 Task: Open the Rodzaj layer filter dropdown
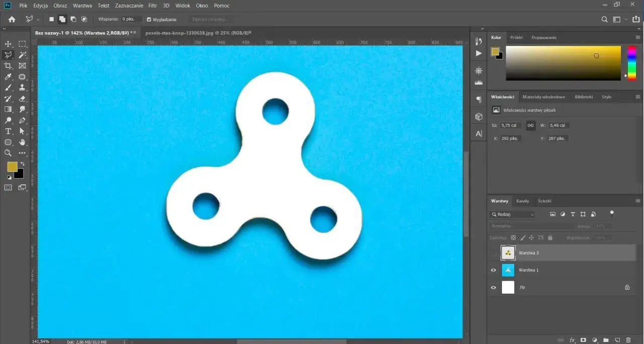click(513, 214)
